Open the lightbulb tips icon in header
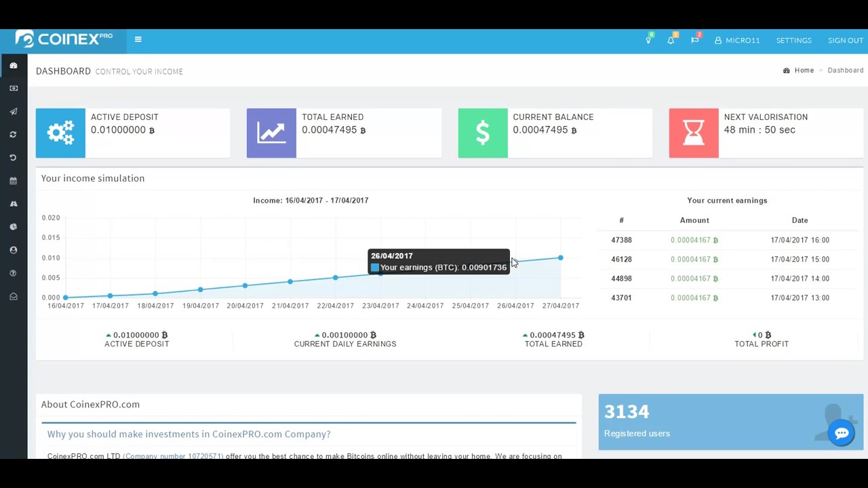Screen dimensions: 868x488 point(648,40)
